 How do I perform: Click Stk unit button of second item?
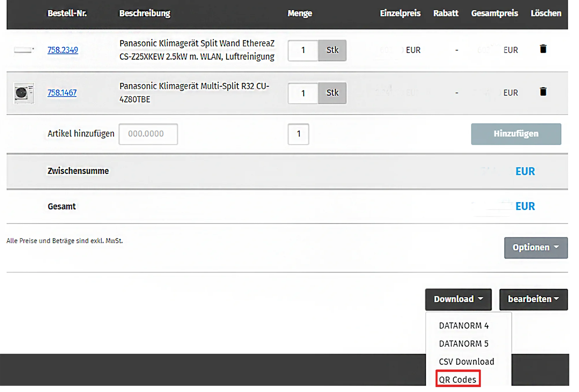[332, 93]
